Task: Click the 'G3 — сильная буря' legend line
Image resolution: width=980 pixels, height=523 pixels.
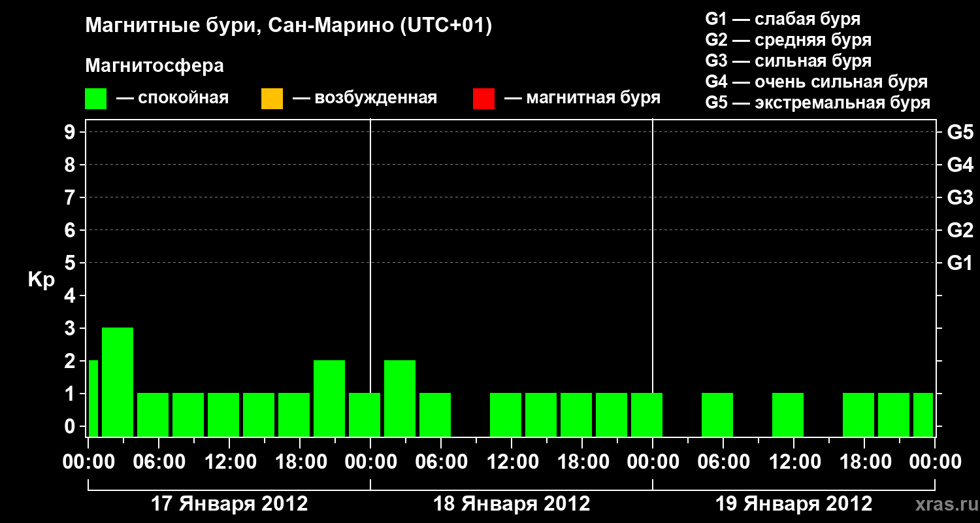Action: (788, 61)
